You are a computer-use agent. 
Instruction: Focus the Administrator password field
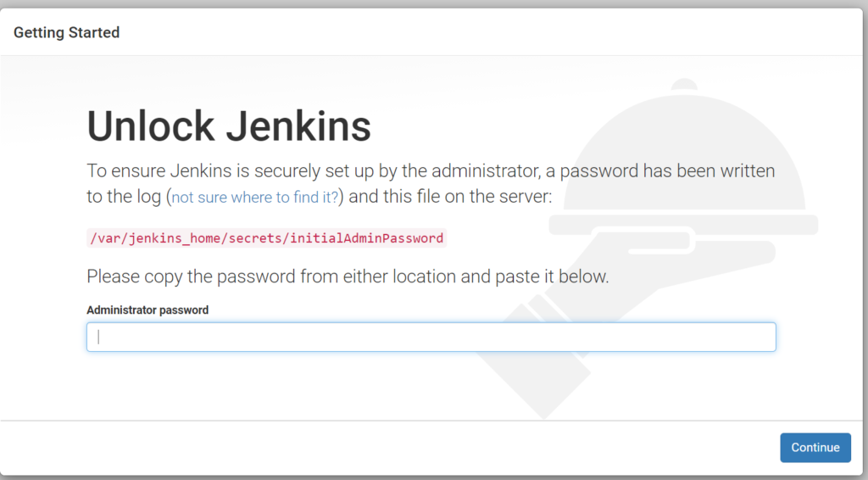click(x=431, y=337)
